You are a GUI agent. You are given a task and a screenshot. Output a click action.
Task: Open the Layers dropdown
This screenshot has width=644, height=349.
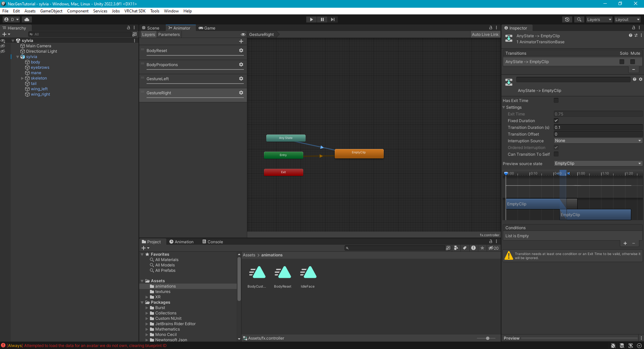(x=599, y=19)
